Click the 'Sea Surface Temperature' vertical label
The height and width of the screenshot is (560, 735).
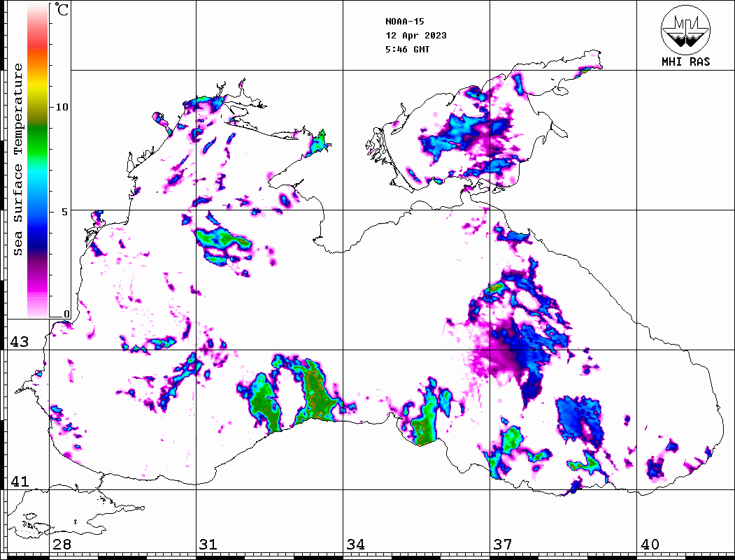click(17, 159)
